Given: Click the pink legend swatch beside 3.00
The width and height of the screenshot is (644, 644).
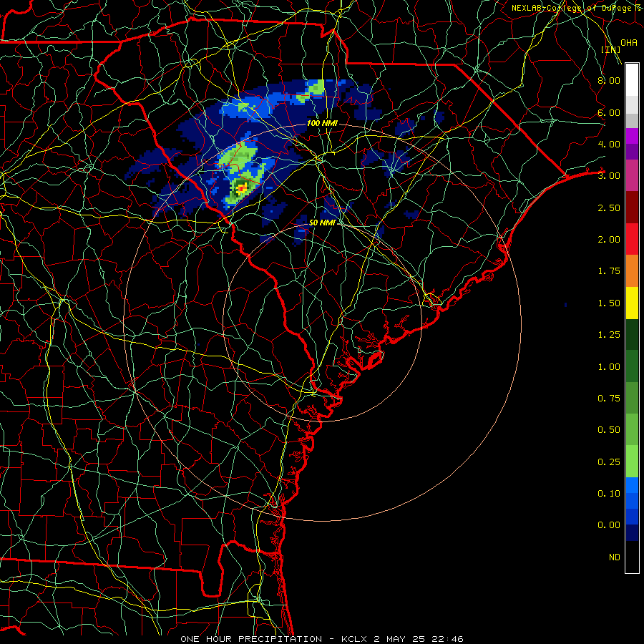Looking at the screenshot, I should coord(632,175).
